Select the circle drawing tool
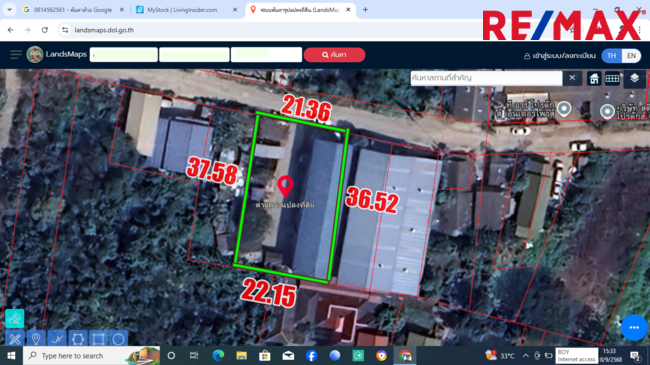 point(119,339)
